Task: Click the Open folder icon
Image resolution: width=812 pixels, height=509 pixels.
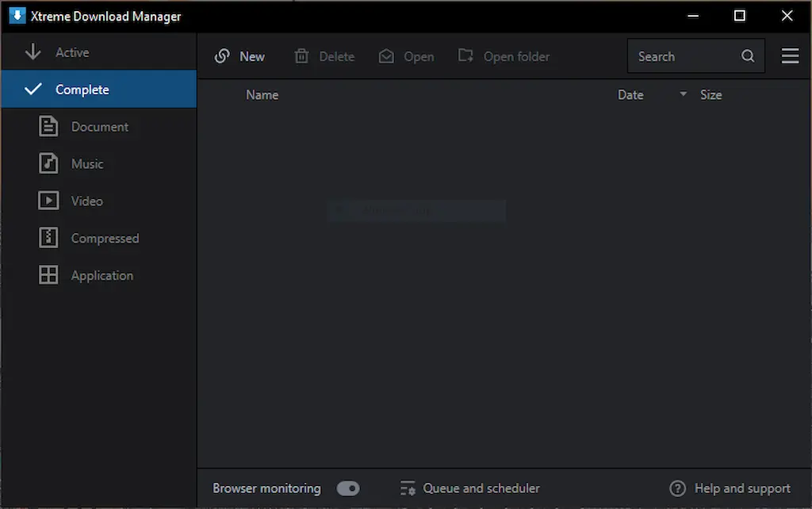Action: pos(465,55)
